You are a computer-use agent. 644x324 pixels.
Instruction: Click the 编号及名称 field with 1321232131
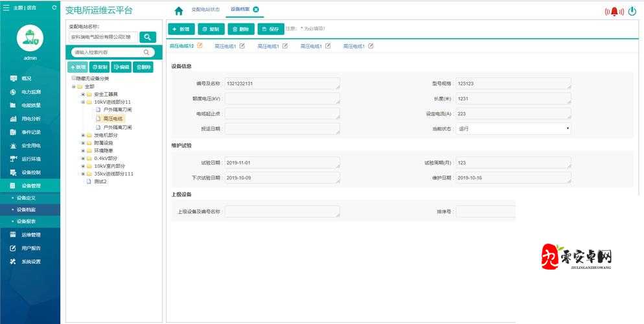click(282, 84)
